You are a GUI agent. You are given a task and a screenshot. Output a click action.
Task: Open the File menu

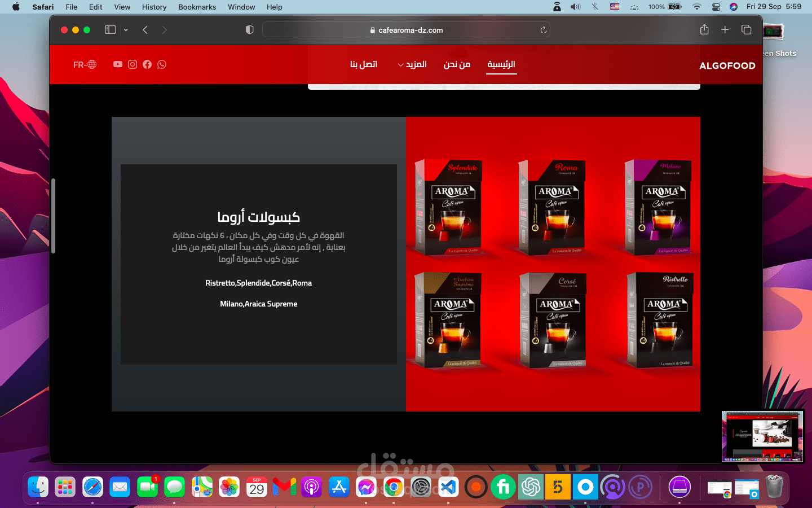point(72,7)
